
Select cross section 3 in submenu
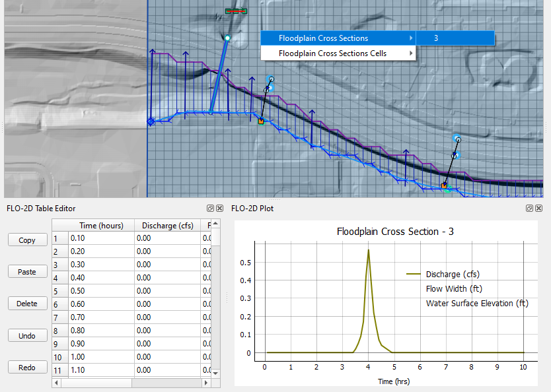pos(436,38)
